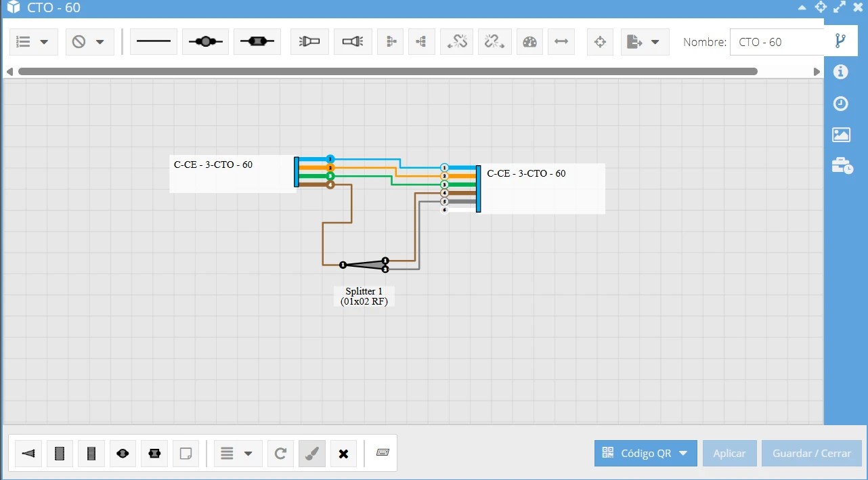Open the Código QR dropdown
Screen dimensions: 868x480
645,454
